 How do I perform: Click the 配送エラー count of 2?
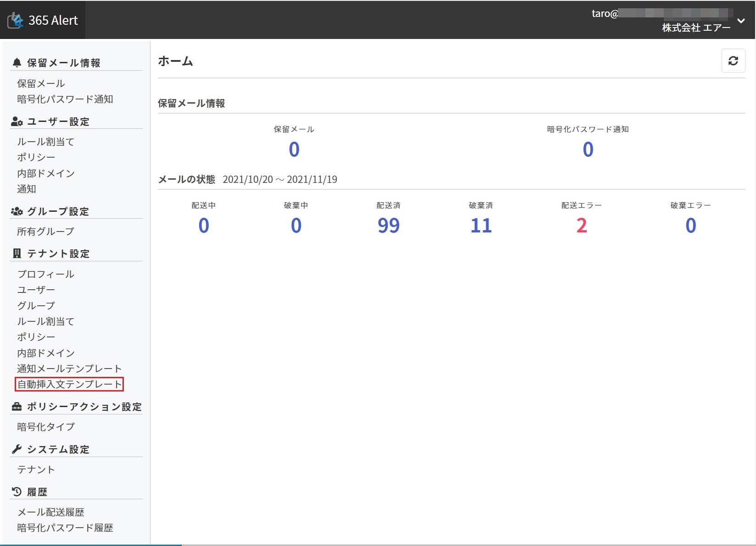click(581, 226)
